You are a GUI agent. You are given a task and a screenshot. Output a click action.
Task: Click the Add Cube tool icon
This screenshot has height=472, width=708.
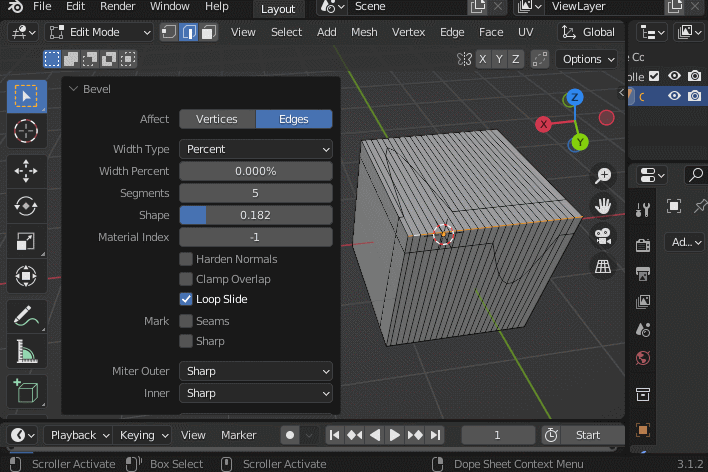[26, 391]
